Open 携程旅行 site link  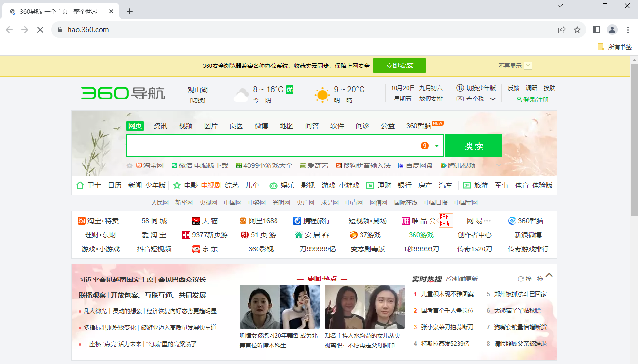click(x=311, y=221)
